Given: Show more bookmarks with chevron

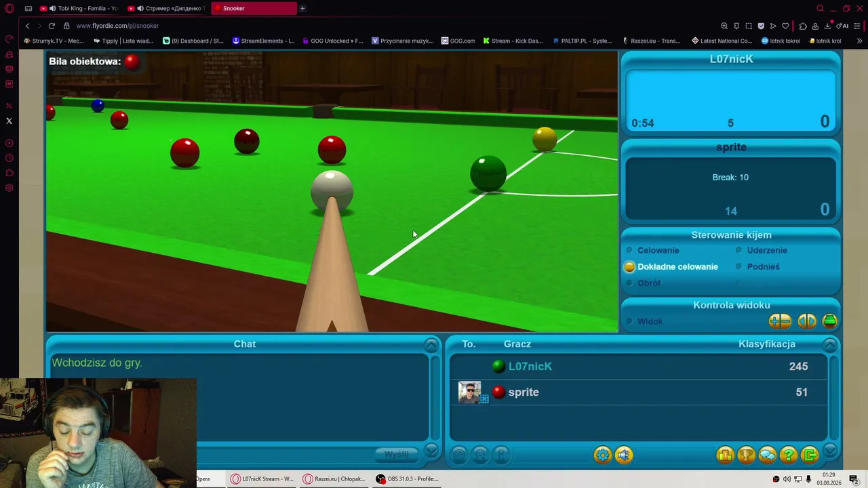Looking at the screenshot, I should [x=859, y=41].
